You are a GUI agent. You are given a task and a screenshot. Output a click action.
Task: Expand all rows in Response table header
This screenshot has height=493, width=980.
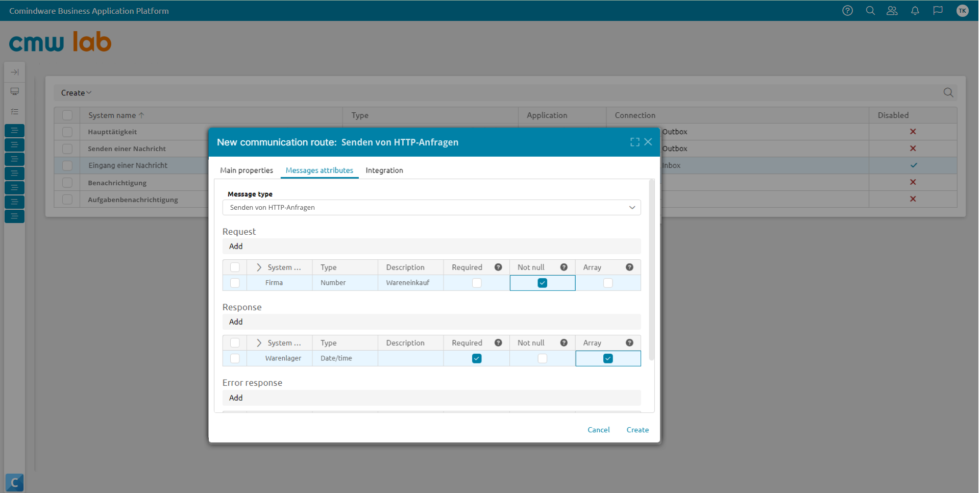coord(259,343)
